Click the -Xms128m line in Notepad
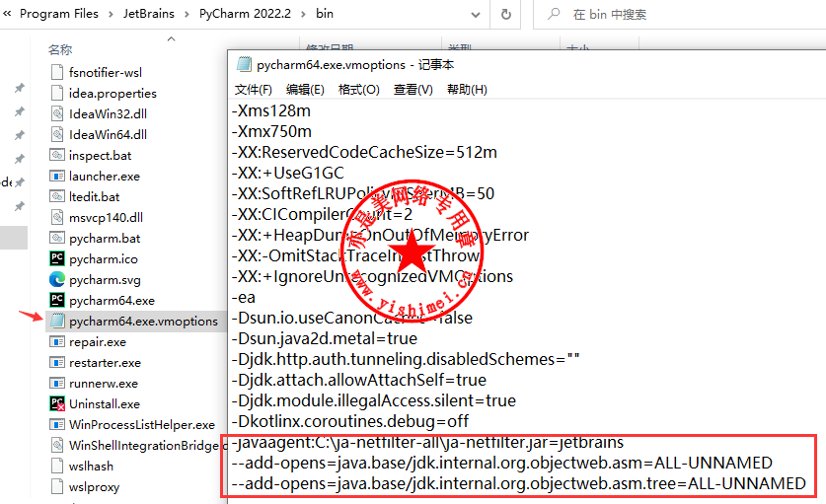The image size is (826, 504). (x=270, y=111)
